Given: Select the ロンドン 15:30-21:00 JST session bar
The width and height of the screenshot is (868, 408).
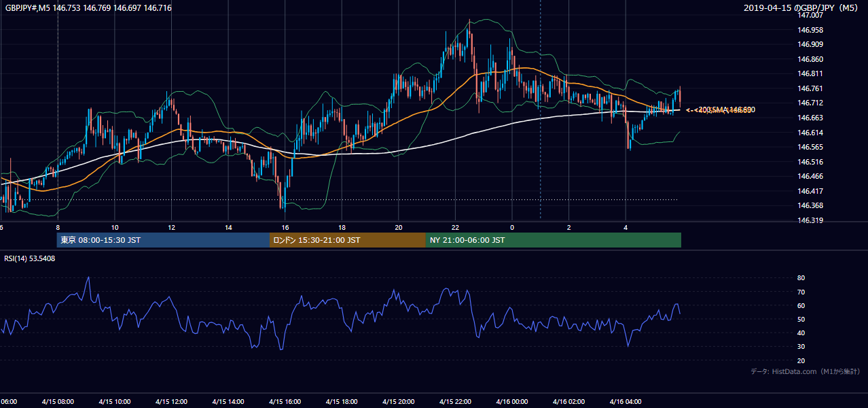Looking at the screenshot, I should tap(348, 240).
